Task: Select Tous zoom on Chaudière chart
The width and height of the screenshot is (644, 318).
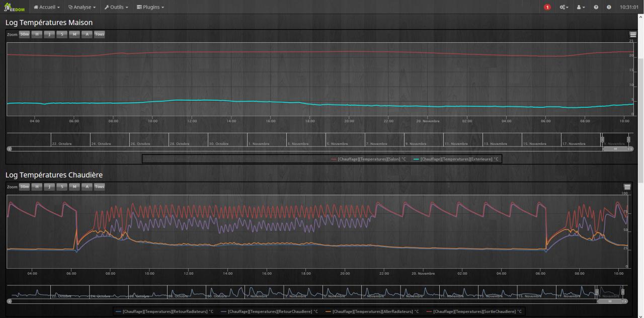Action: coord(100,186)
